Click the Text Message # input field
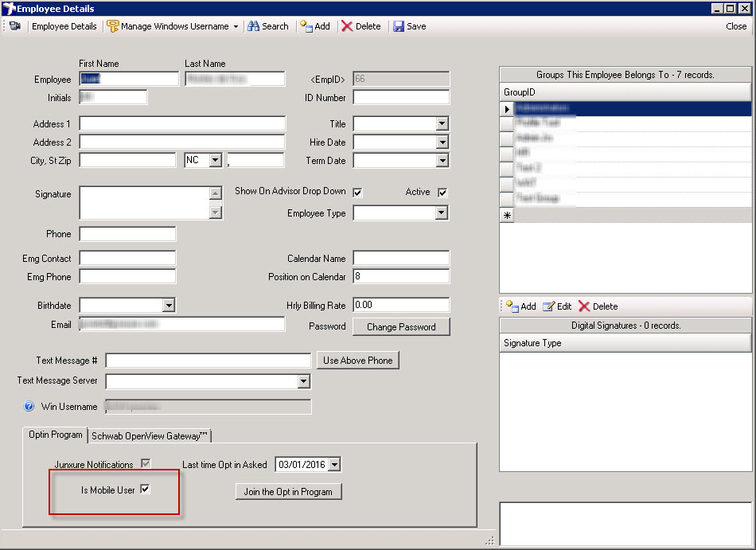Image resolution: width=756 pixels, height=550 pixels. [208, 361]
